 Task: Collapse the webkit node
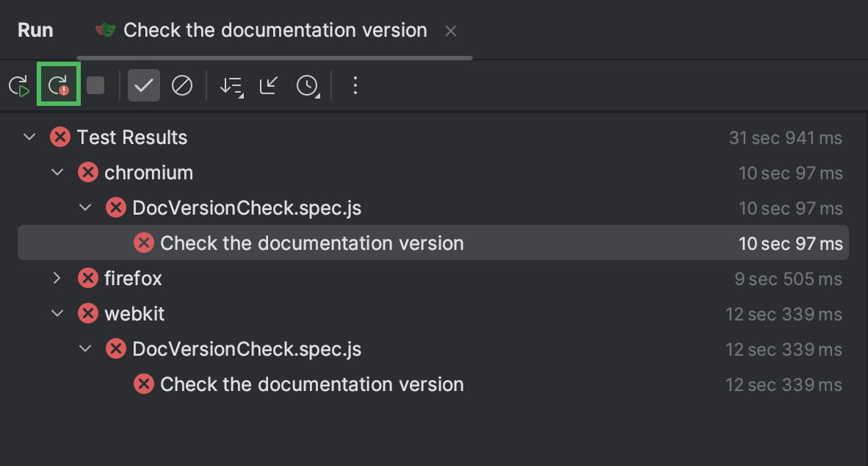point(57,313)
